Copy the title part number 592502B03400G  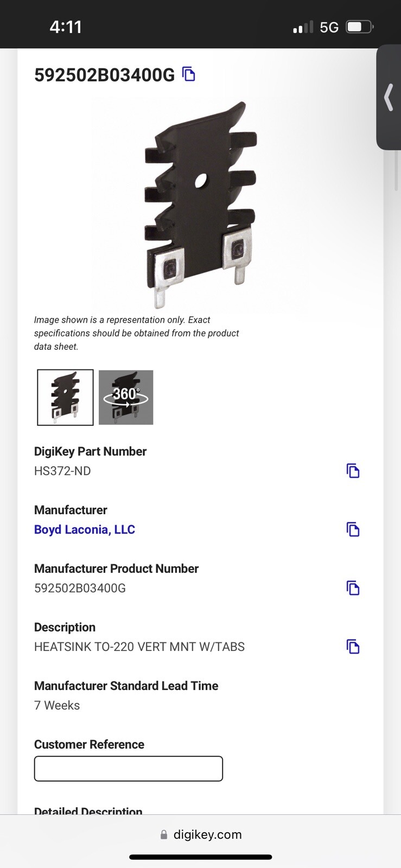pos(188,74)
